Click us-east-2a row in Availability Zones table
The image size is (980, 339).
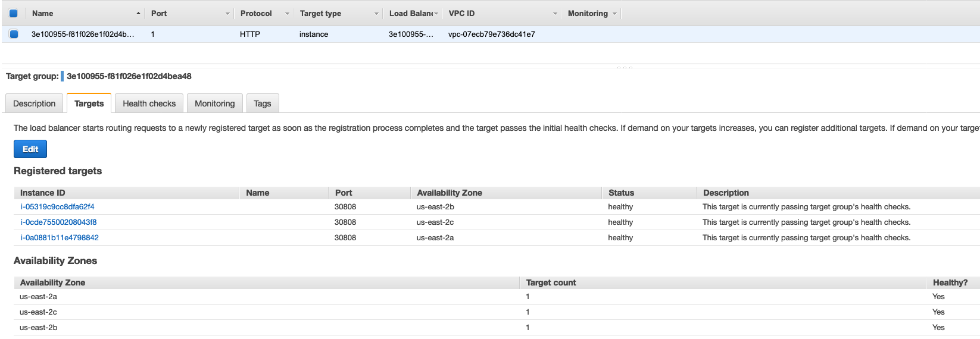click(x=497, y=297)
